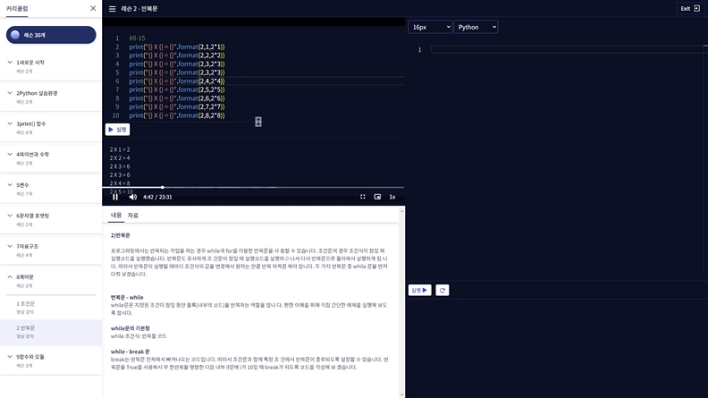
Task: Toggle fullscreen mode for the video
Action: (363, 197)
